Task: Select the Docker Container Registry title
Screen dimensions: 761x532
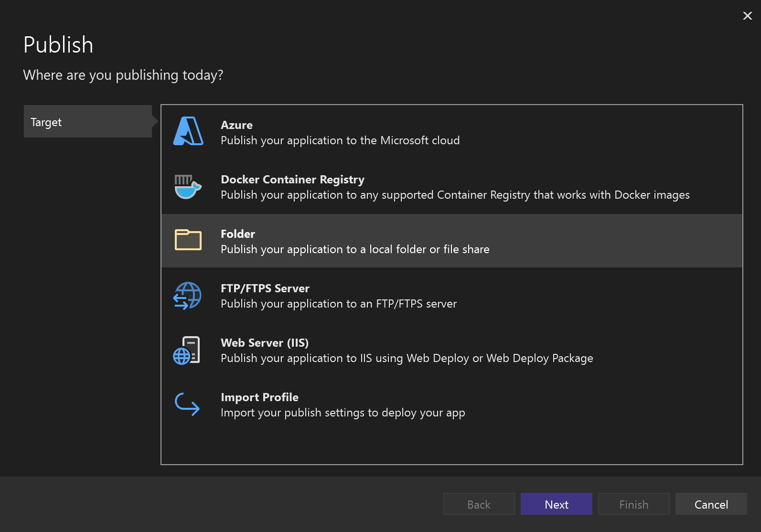Action: (292, 180)
